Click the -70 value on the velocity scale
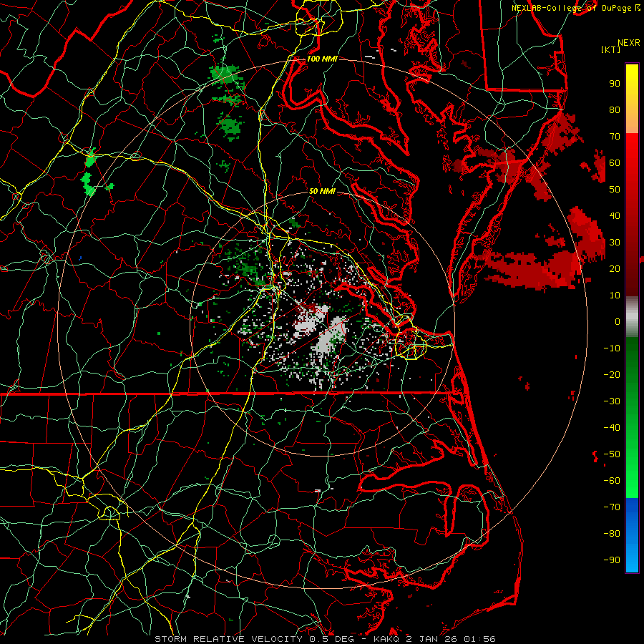 [x=612, y=507]
